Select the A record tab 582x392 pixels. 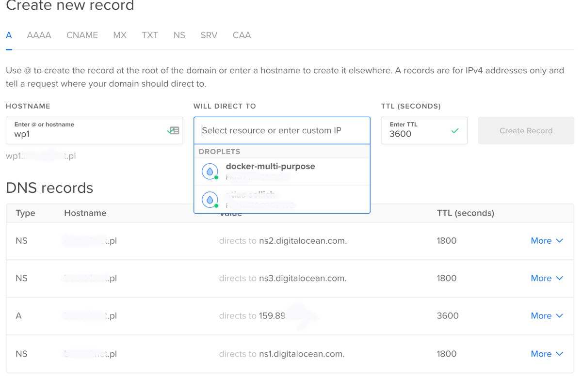coord(9,35)
